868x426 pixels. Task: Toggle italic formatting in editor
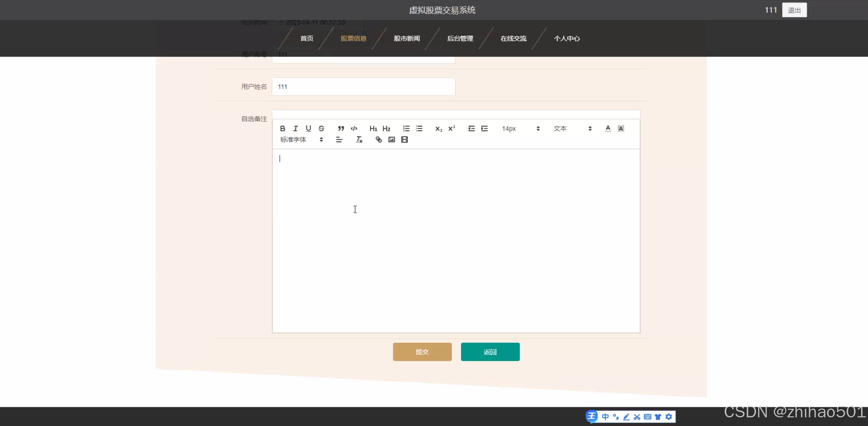click(295, 128)
